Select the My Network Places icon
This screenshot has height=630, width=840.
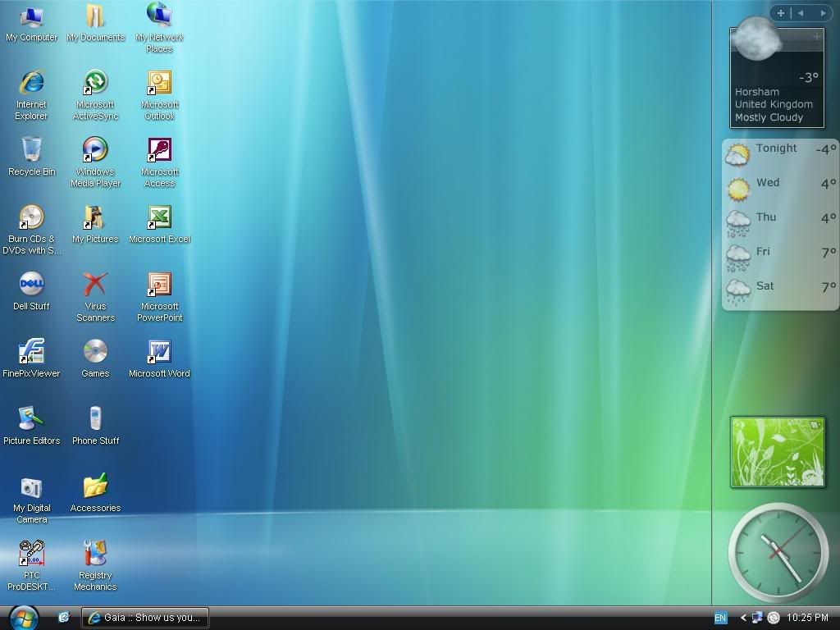click(159, 28)
